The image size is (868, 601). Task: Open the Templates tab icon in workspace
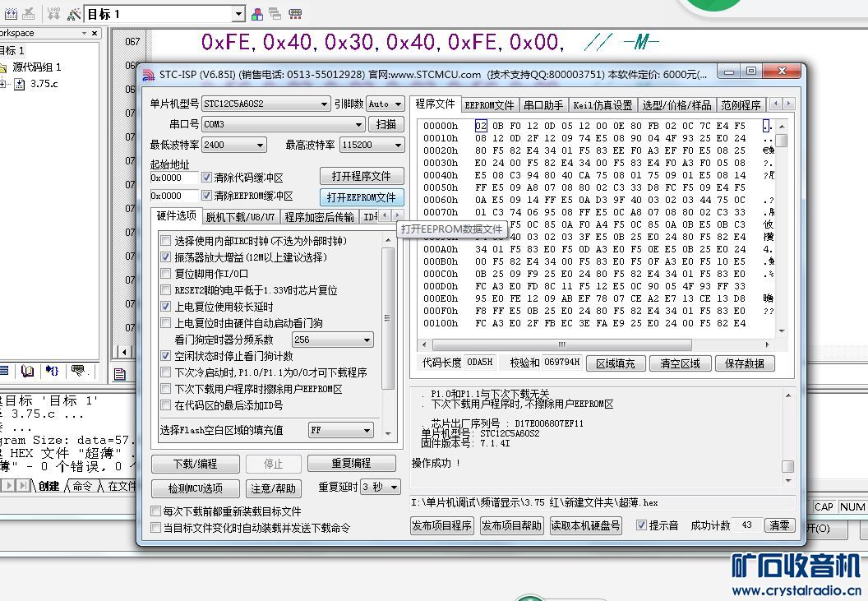click(x=77, y=371)
